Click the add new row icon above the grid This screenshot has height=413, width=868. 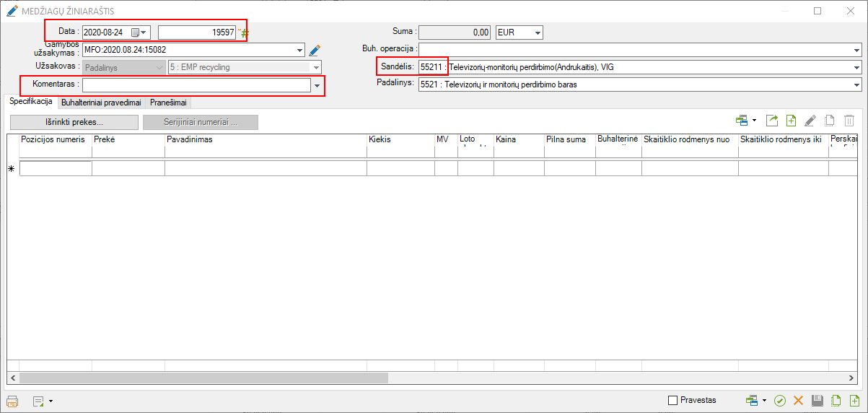791,121
